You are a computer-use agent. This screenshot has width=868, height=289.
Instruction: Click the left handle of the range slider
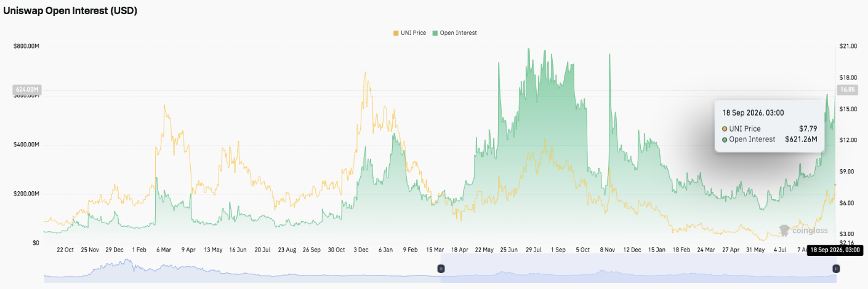441,269
